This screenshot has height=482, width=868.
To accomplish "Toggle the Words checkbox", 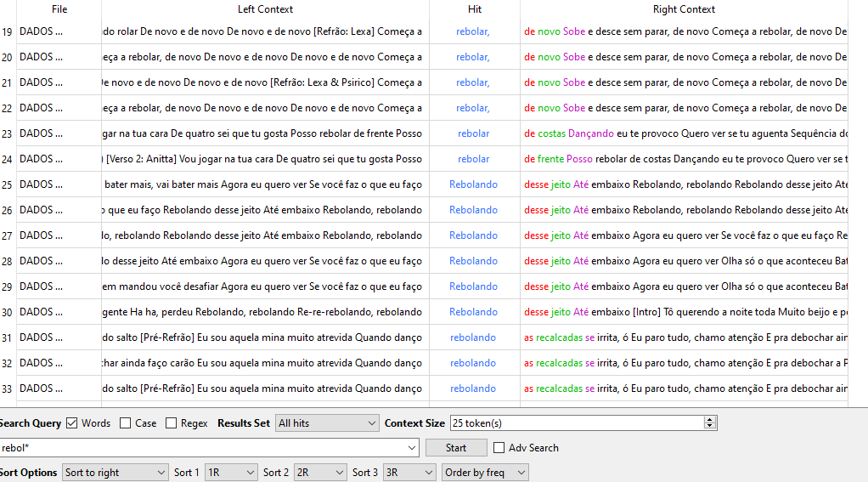I will point(72,423).
